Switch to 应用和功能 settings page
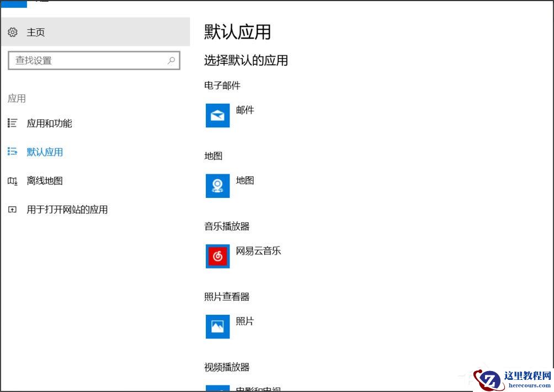Image resolution: width=554 pixels, height=392 pixels. click(50, 123)
